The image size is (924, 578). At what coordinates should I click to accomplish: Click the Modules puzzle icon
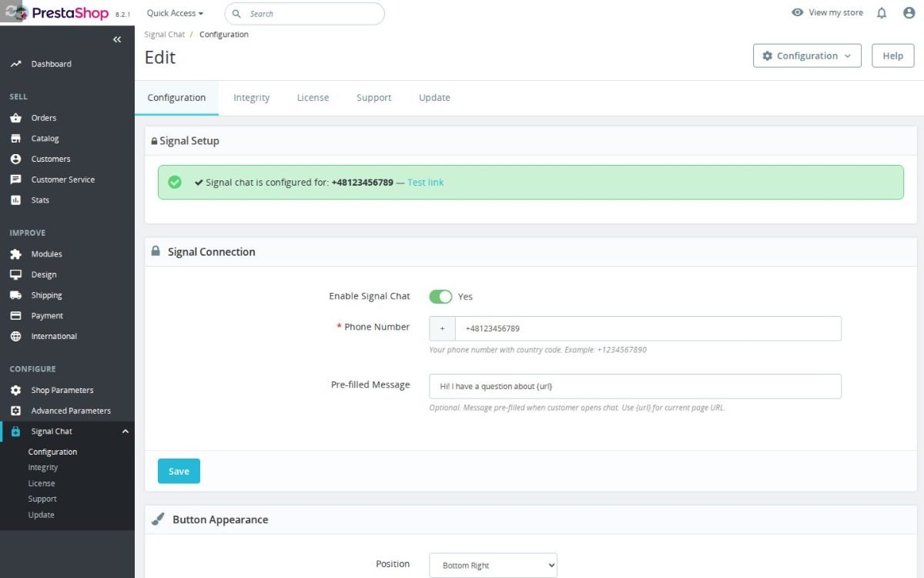(15, 254)
